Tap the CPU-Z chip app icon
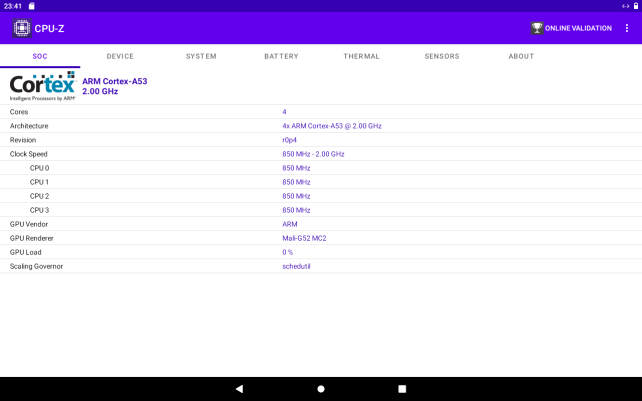The height and width of the screenshot is (401, 642). [22, 28]
